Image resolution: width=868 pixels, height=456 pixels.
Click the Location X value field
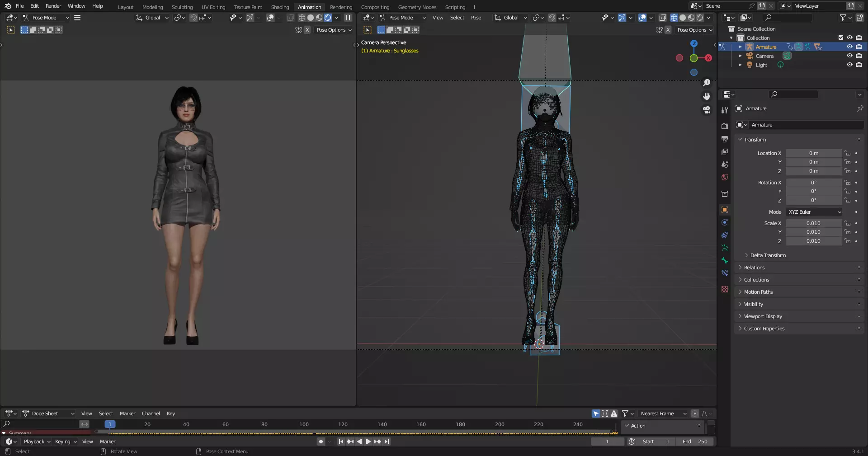(813, 153)
